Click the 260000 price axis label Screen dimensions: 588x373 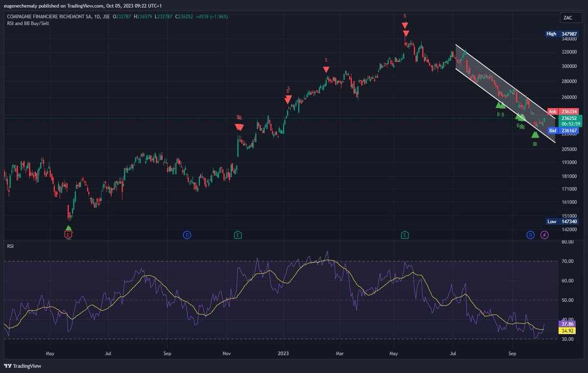point(570,98)
